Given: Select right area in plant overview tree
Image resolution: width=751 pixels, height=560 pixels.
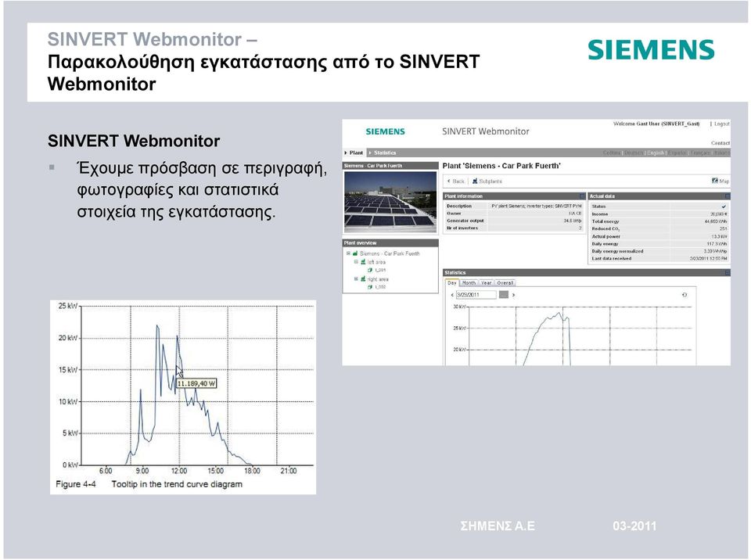Looking at the screenshot, I should tap(377, 278).
